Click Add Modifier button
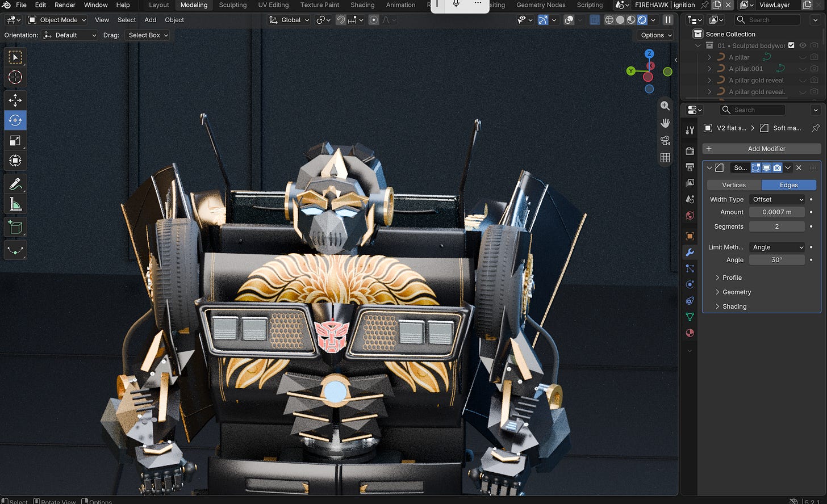The height and width of the screenshot is (504, 827). tap(762, 149)
